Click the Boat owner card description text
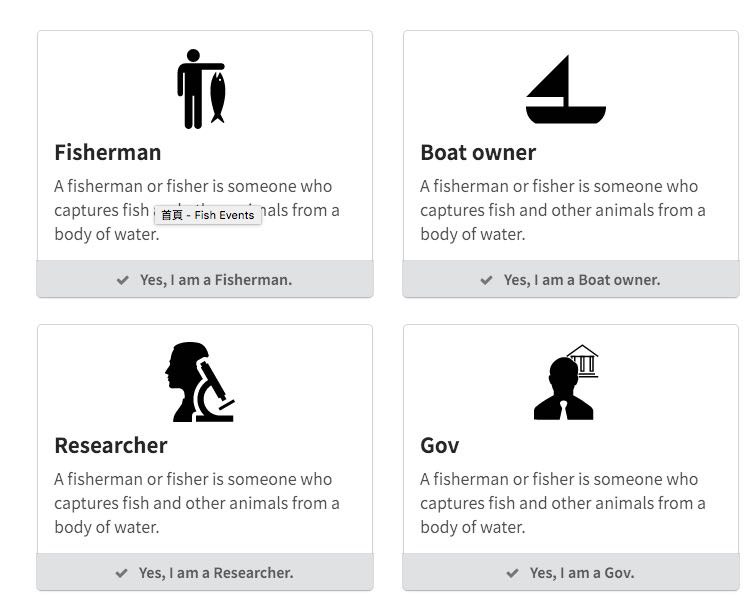 pyautogui.click(x=563, y=210)
